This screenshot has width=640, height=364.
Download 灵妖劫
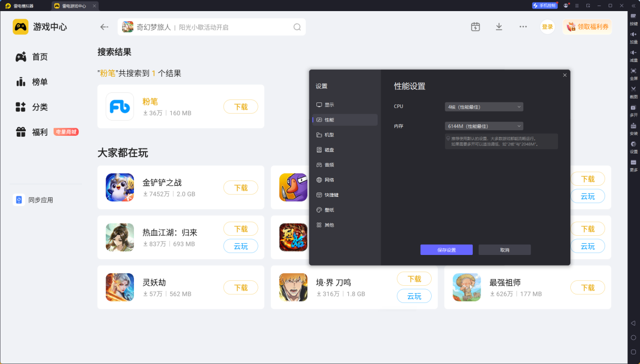point(241,287)
